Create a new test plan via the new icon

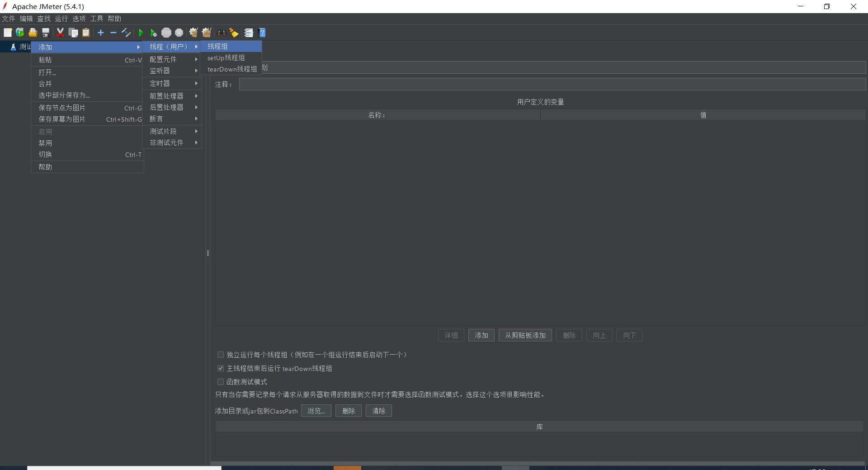(8, 33)
